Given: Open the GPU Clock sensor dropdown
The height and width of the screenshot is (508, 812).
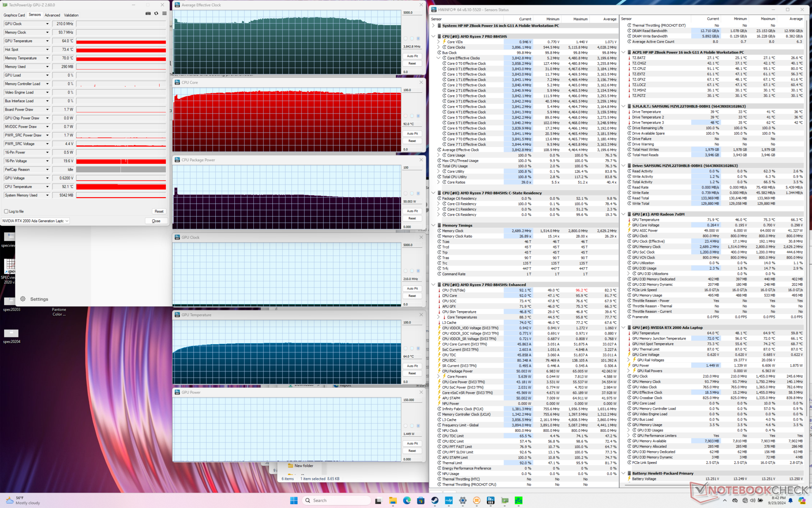Looking at the screenshot, I should [47, 24].
